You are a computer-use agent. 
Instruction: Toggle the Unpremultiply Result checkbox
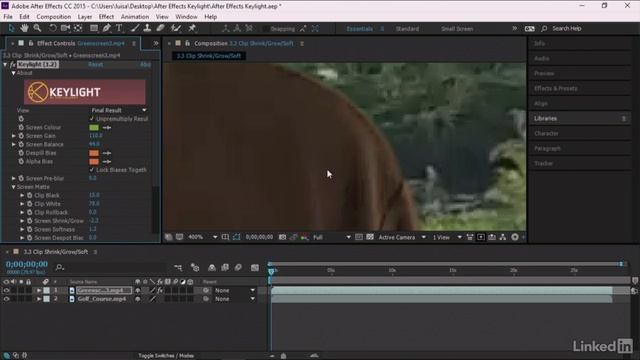92,119
